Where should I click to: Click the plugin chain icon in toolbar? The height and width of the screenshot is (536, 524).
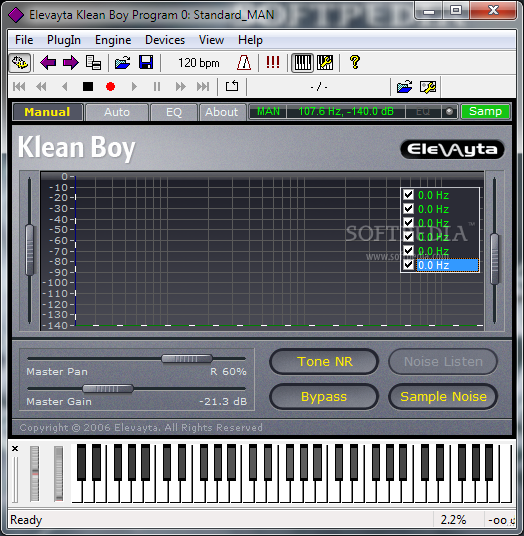pos(20,63)
